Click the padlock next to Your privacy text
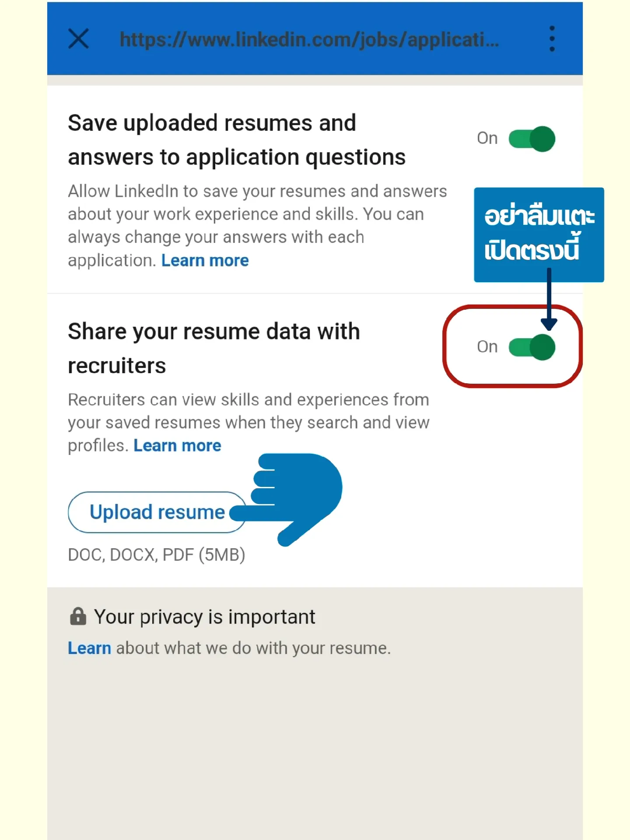 [x=78, y=616]
